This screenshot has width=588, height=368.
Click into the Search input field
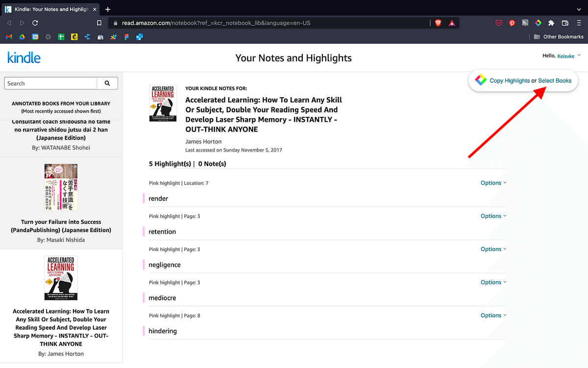click(x=51, y=83)
